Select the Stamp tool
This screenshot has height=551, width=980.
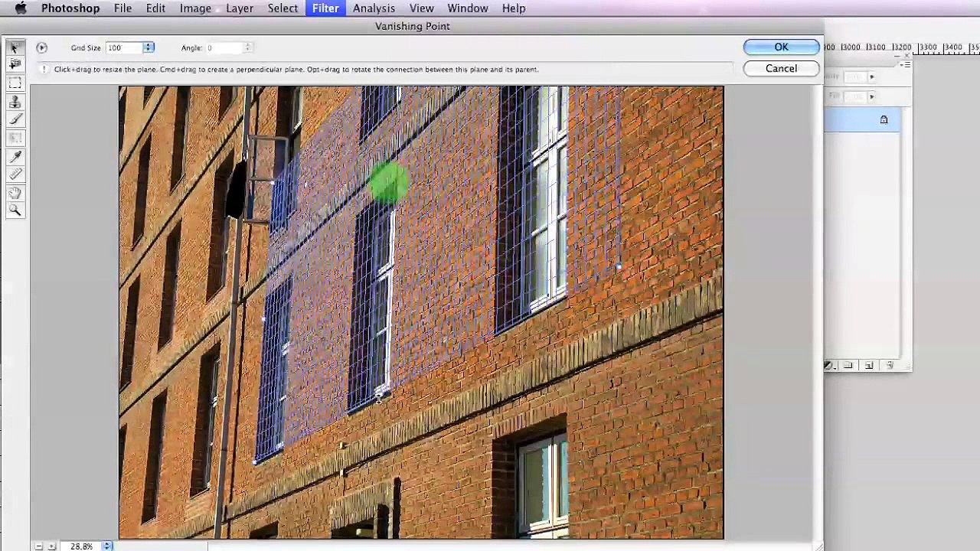[x=15, y=101]
